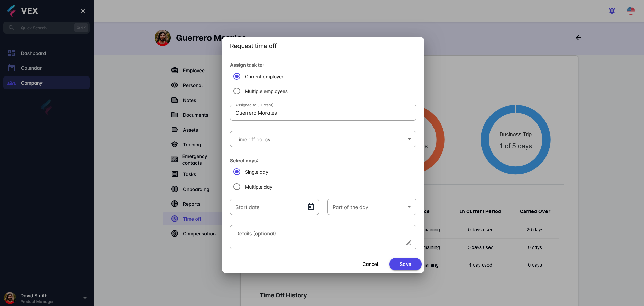Click the notification bell icon
Image resolution: width=644 pixels, height=306 pixels.
[x=612, y=11]
